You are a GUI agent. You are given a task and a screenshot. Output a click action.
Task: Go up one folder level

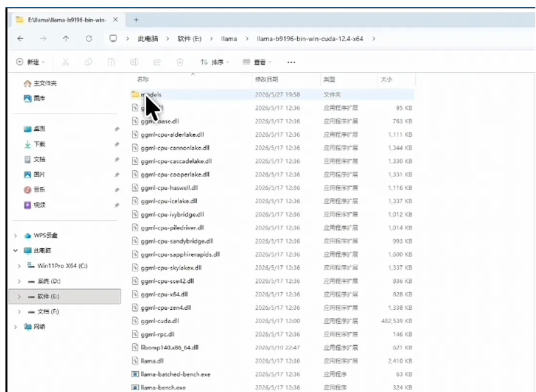pyautogui.click(x=66, y=39)
